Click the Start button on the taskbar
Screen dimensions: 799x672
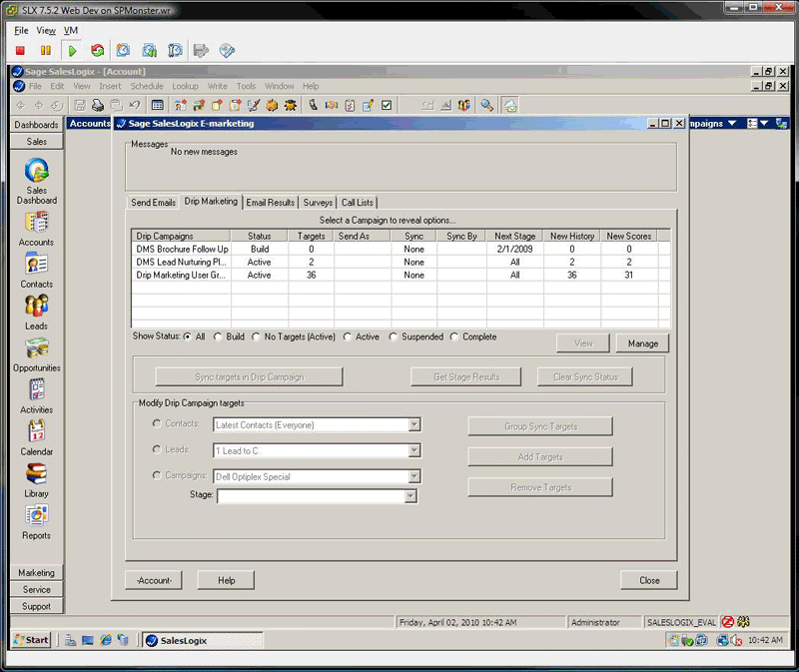click(x=32, y=640)
